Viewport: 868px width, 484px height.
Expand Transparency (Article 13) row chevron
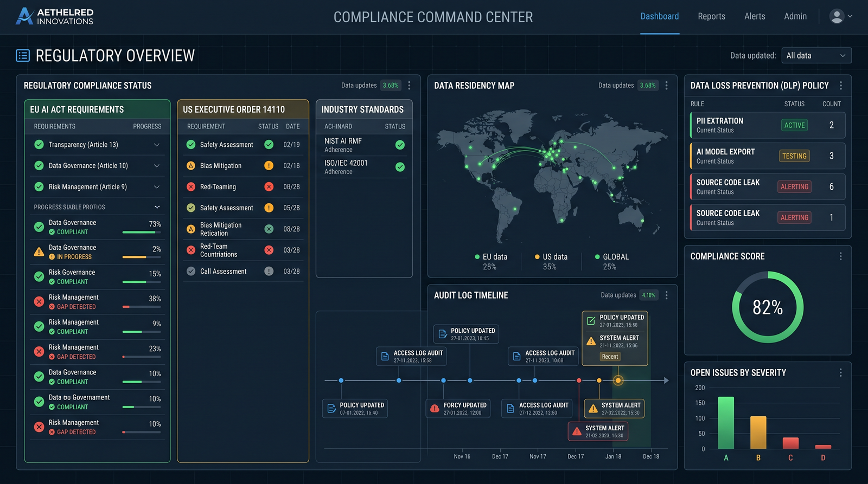157,145
